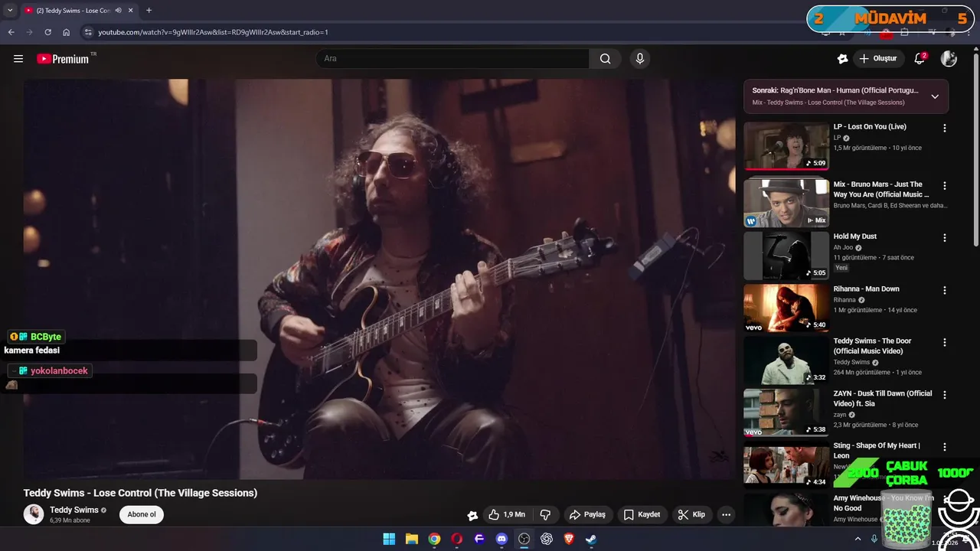Open the purple arrow taskbar app
Screen dimensions: 980x551
tap(479, 539)
